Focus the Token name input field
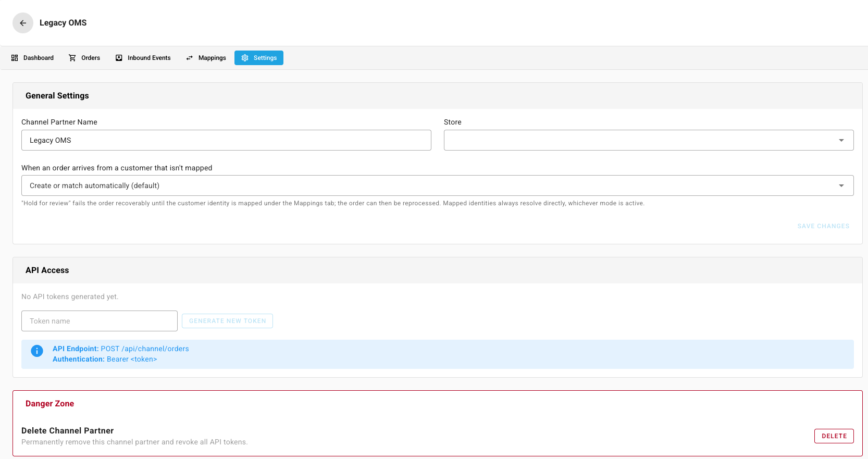Viewport: 868px width, 459px height. pyautogui.click(x=100, y=321)
